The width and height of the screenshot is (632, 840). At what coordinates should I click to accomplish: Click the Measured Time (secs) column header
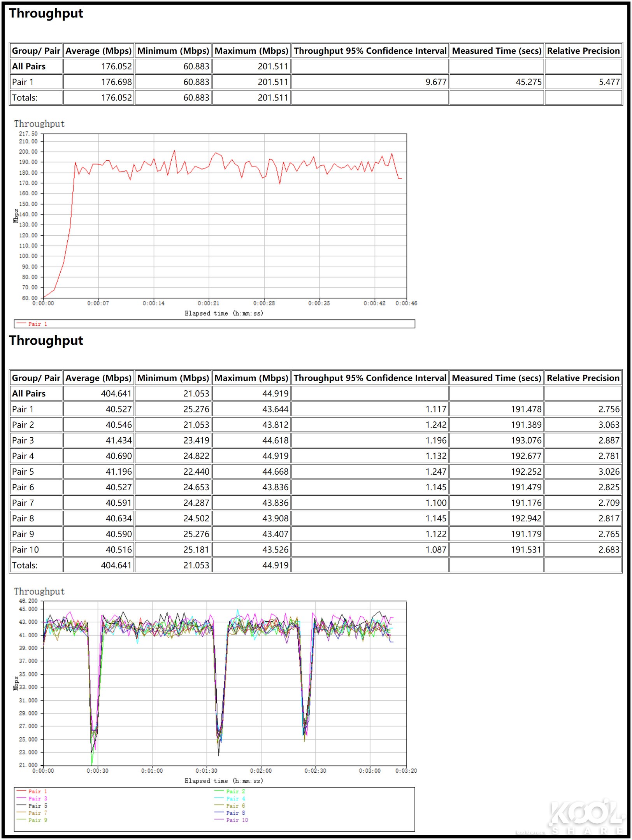coord(497,51)
